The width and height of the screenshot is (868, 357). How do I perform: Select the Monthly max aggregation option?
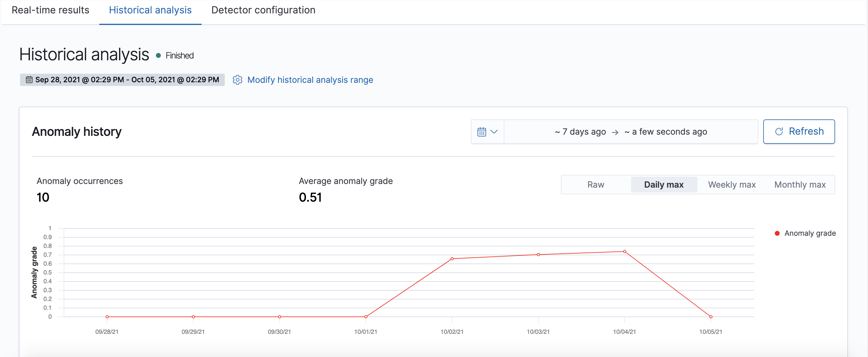click(800, 185)
